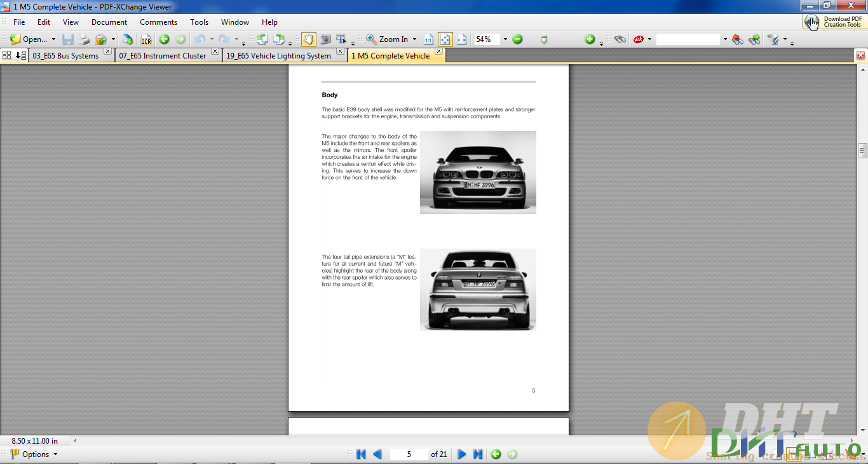Image resolution: width=868 pixels, height=464 pixels.
Task: Close the 07_E65 Instrument Cluster tab
Action: (215, 51)
